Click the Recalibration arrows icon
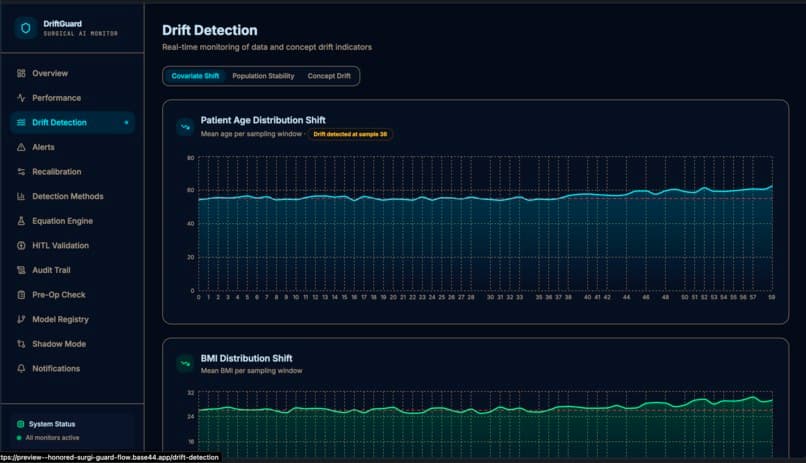The image size is (806, 463). click(x=21, y=172)
